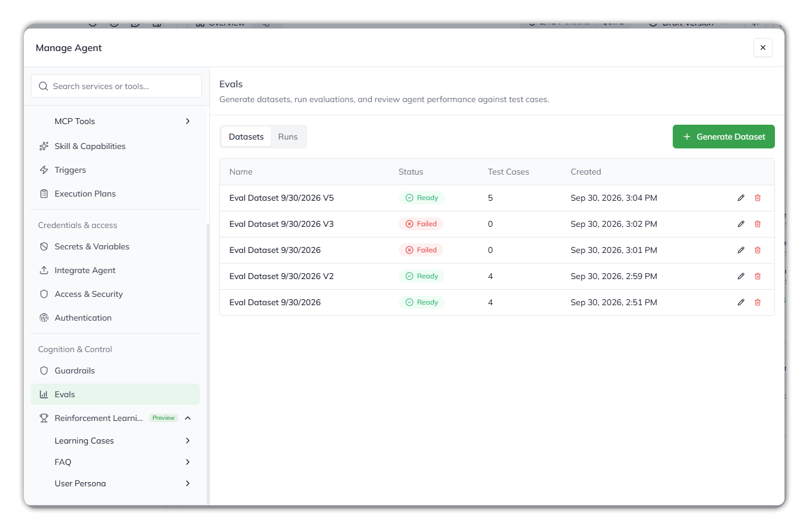Click the plus icon in Generate Dataset

pos(687,137)
